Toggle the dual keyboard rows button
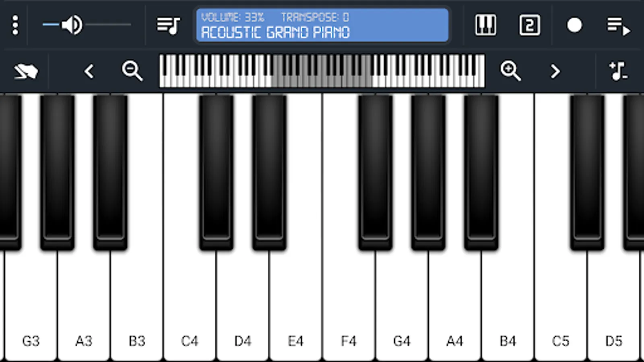The height and width of the screenshot is (362, 644). pos(529,25)
